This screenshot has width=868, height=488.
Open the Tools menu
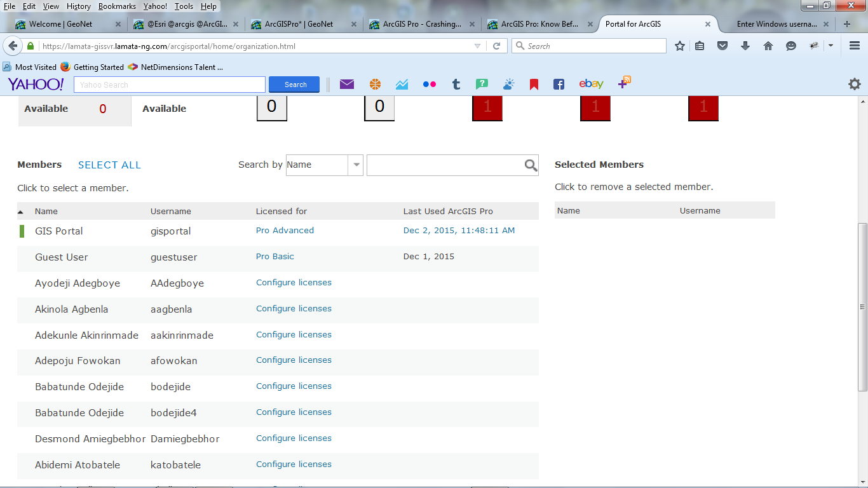point(184,6)
